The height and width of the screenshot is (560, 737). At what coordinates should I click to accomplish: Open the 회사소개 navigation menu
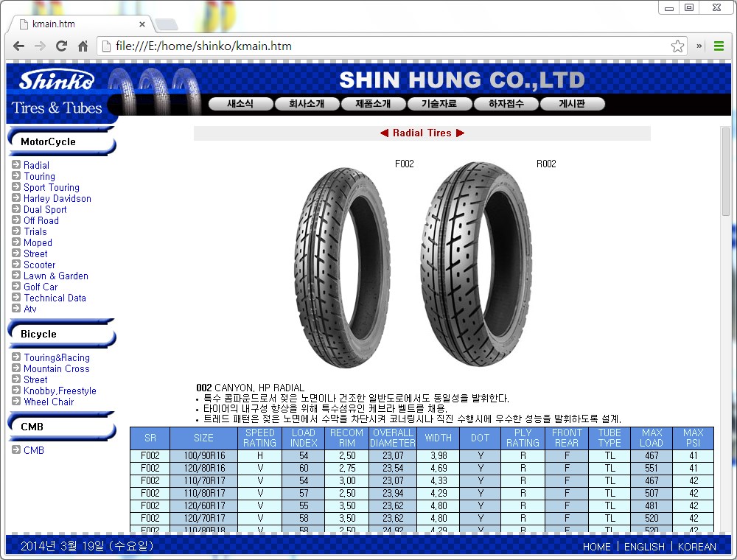pos(307,104)
